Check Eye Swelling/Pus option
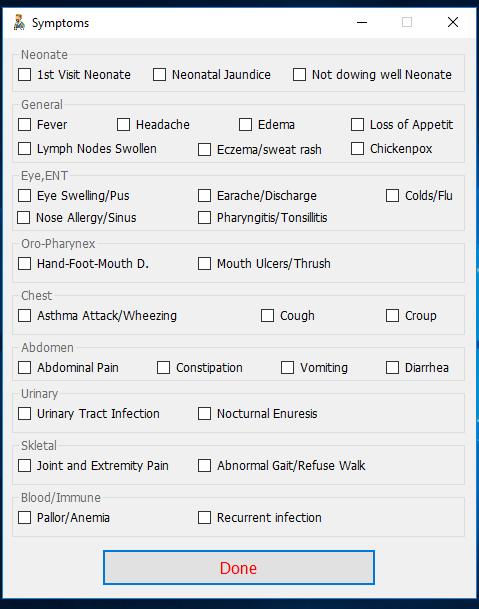Image resolution: width=479 pixels, height=609 pixels. [24, 196]
